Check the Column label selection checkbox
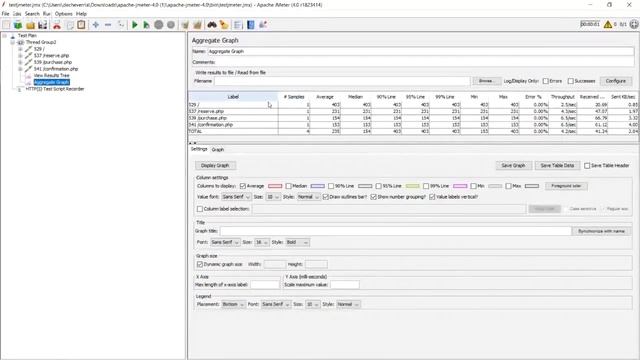 point(200,209)
